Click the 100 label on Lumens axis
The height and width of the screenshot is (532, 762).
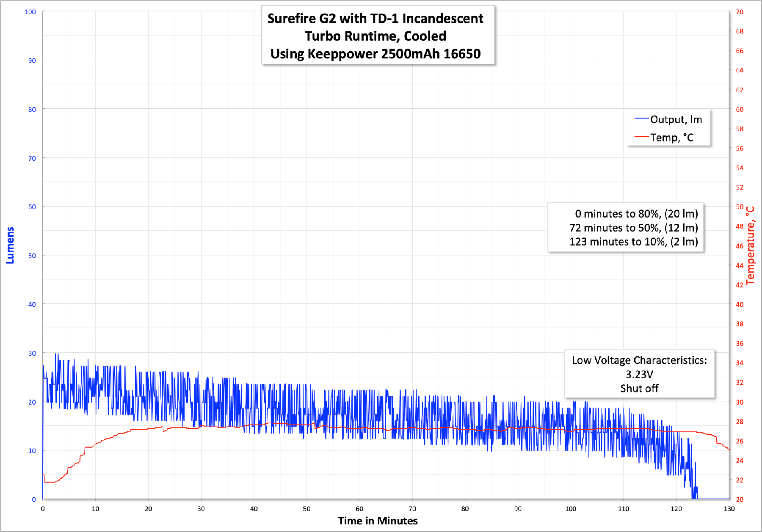[30, 12]
